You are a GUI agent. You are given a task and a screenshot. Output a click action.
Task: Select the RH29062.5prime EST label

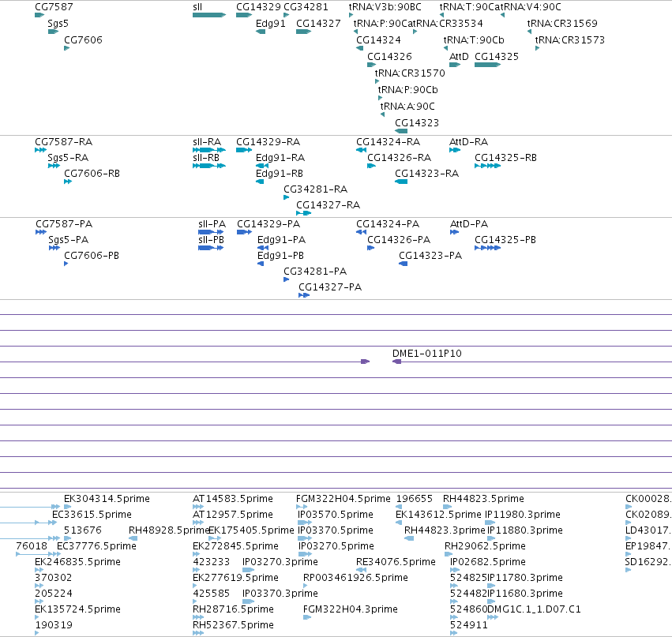click(x=485, y=546)
